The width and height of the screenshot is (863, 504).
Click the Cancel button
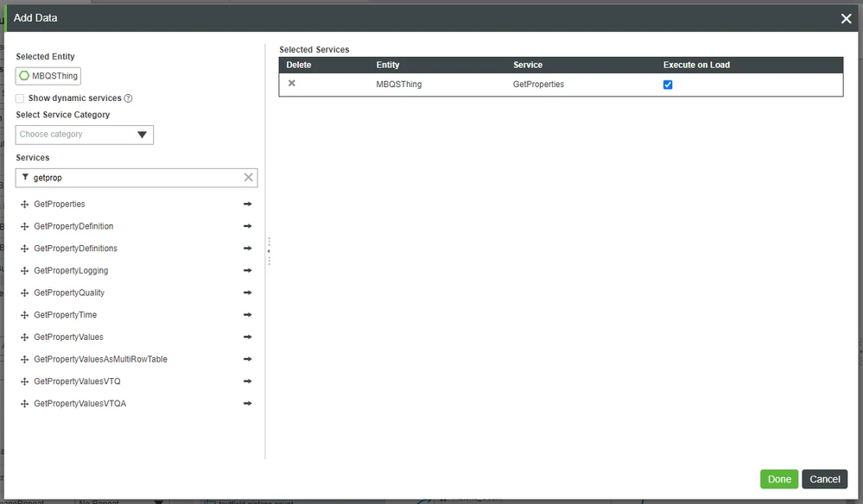pos(824,479)
